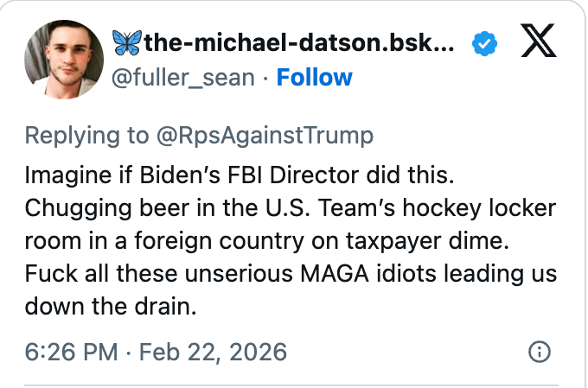The height and width of the screenshot is (388, 588).
Task: Follow the @fuller_sean account
Action: coord(314,78)
